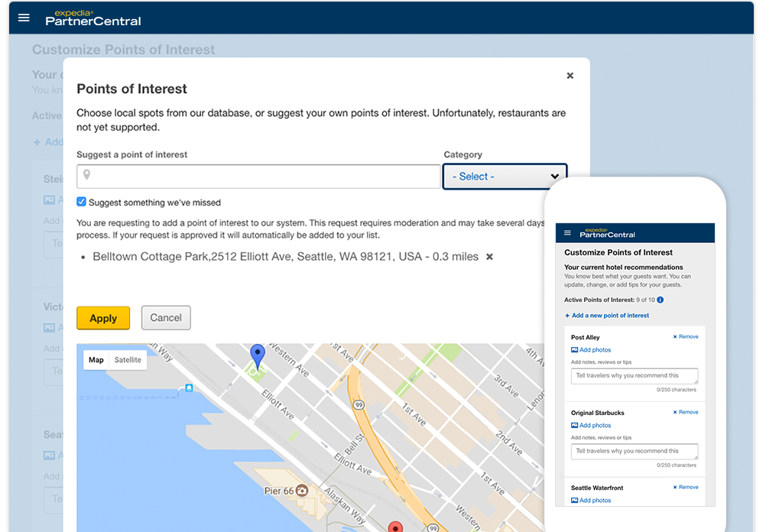Switch map to Satellite view
779x532 pixels.
128,359
